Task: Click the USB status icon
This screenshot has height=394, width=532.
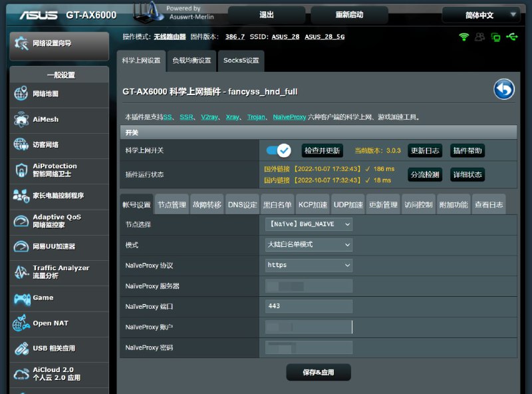Action: (x=512, y=37)
